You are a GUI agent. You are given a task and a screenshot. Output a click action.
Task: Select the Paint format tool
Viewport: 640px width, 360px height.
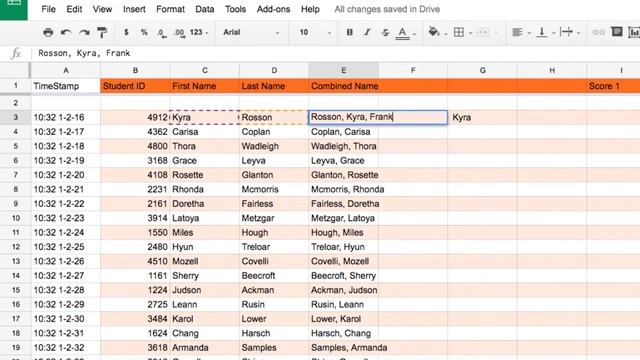pyautogui.click(x=102, y=32)
